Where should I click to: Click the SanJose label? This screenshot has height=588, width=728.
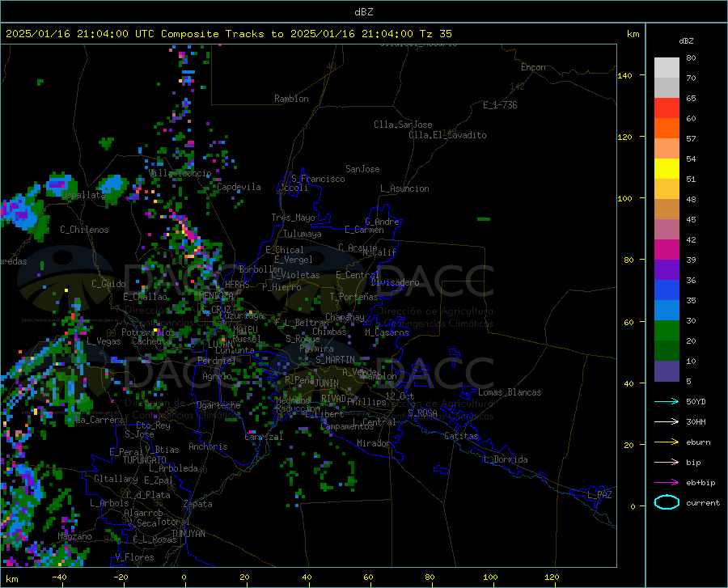coord(362,169)
